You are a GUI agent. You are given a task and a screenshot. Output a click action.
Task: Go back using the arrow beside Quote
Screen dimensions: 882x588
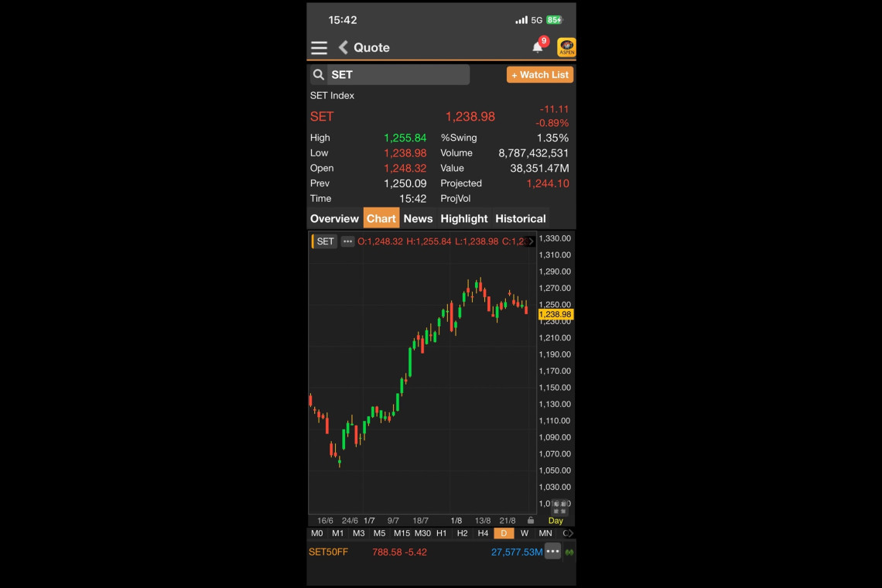(x=343, y=48)
